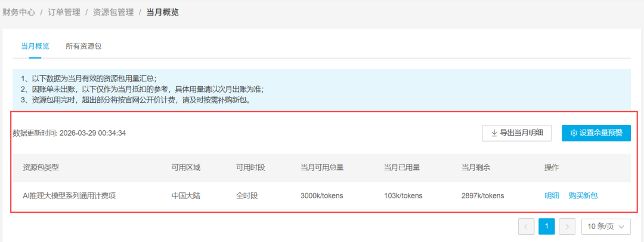The image size is (644, 242).
Task: Click the 当月可用总量 column header
Action: 323,167
